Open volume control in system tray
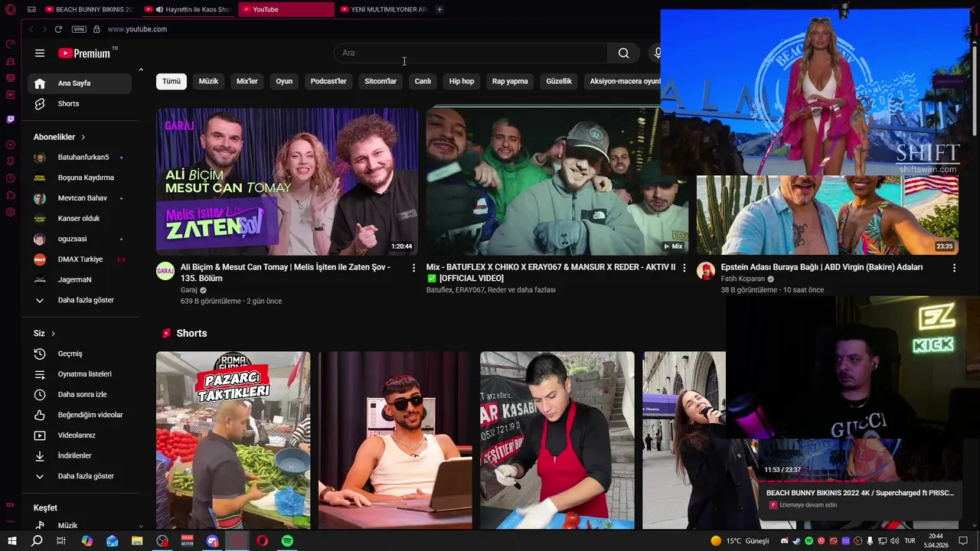 (x=895, y=541)
